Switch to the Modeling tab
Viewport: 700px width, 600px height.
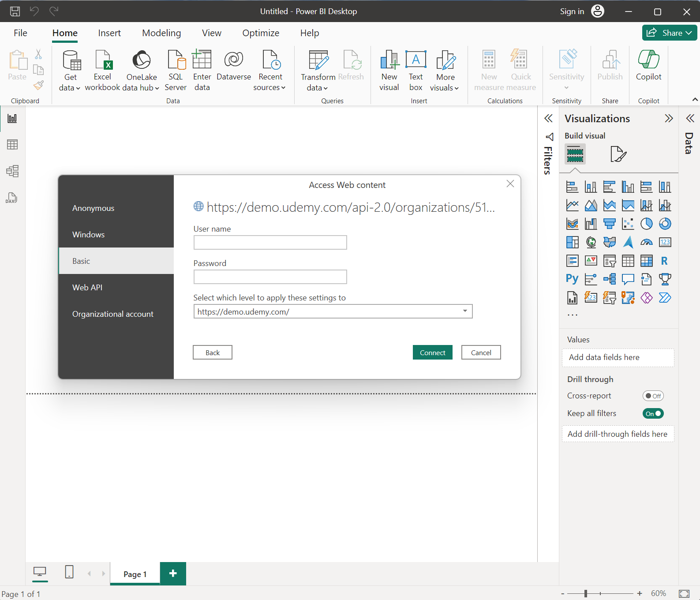click(161, 33)
